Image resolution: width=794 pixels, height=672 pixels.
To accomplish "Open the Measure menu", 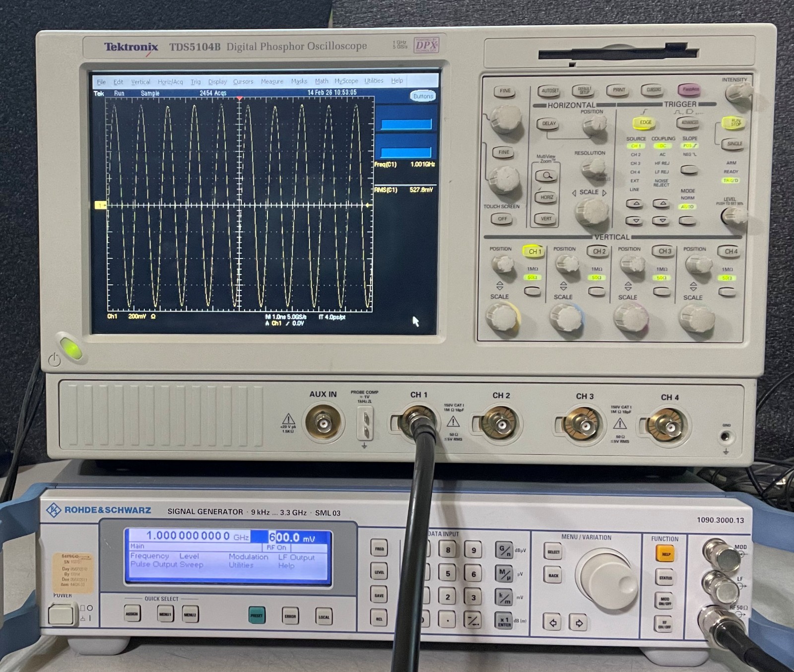I will [272, 81].
